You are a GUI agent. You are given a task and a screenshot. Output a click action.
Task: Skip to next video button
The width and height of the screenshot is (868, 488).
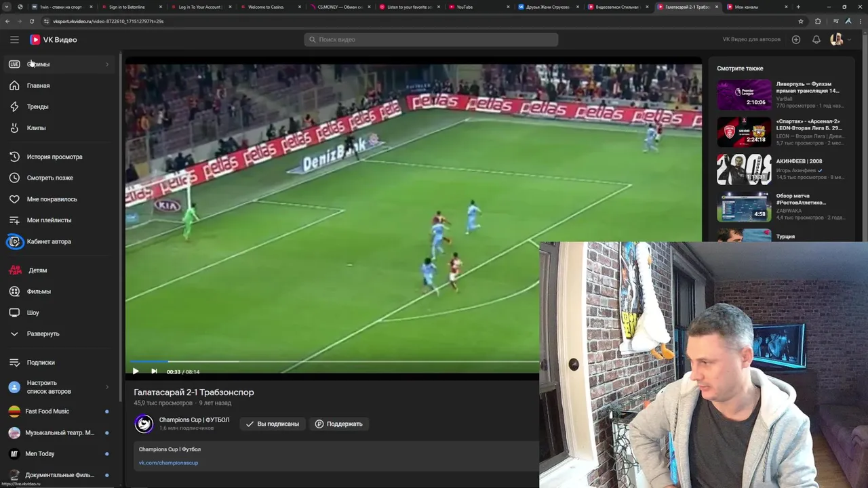[154, 371]
